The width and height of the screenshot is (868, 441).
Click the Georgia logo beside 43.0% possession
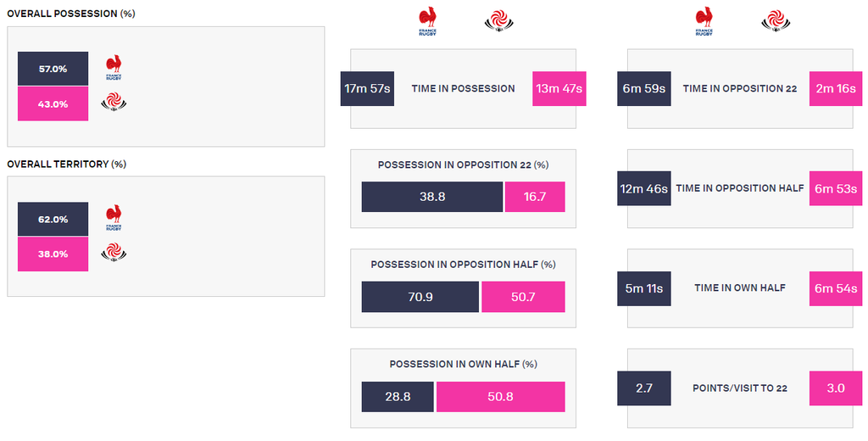(x=114, y=103)
